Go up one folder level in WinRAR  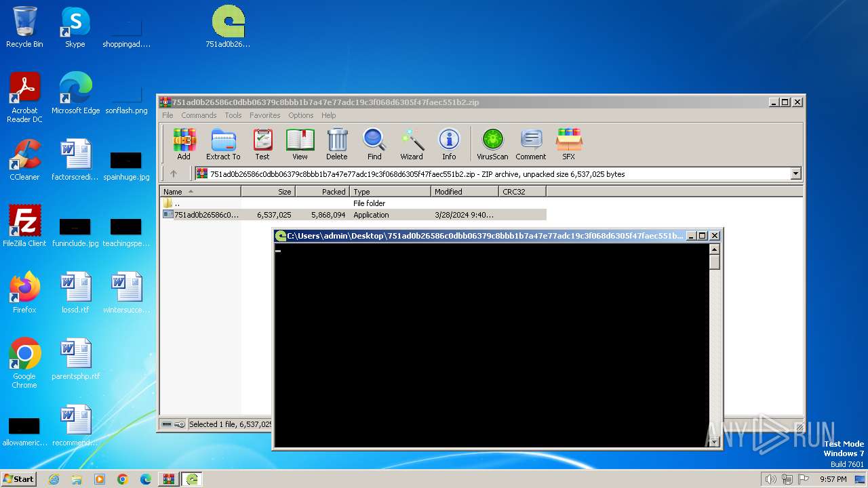point(174,174)
